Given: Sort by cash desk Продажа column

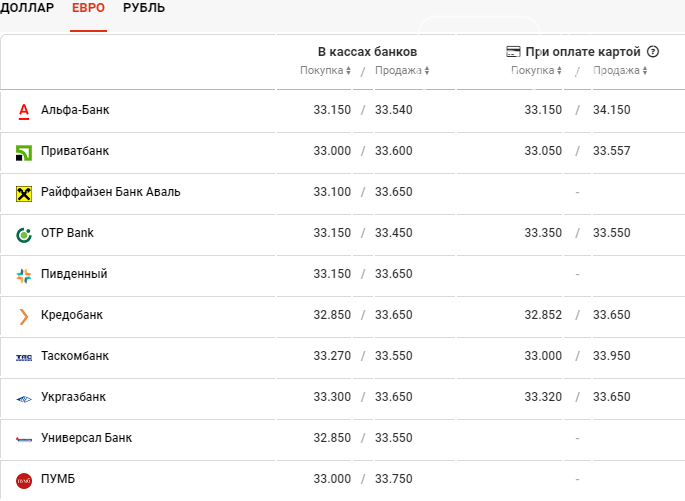Looking at the screenshot, I should click(x=402, y=70).
